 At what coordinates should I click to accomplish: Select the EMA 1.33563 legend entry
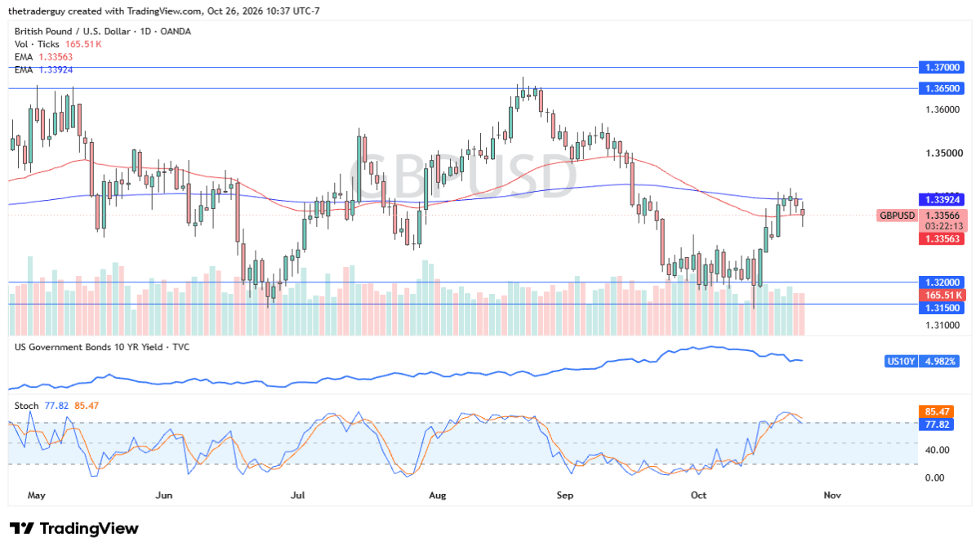click(x=44, y=57)
